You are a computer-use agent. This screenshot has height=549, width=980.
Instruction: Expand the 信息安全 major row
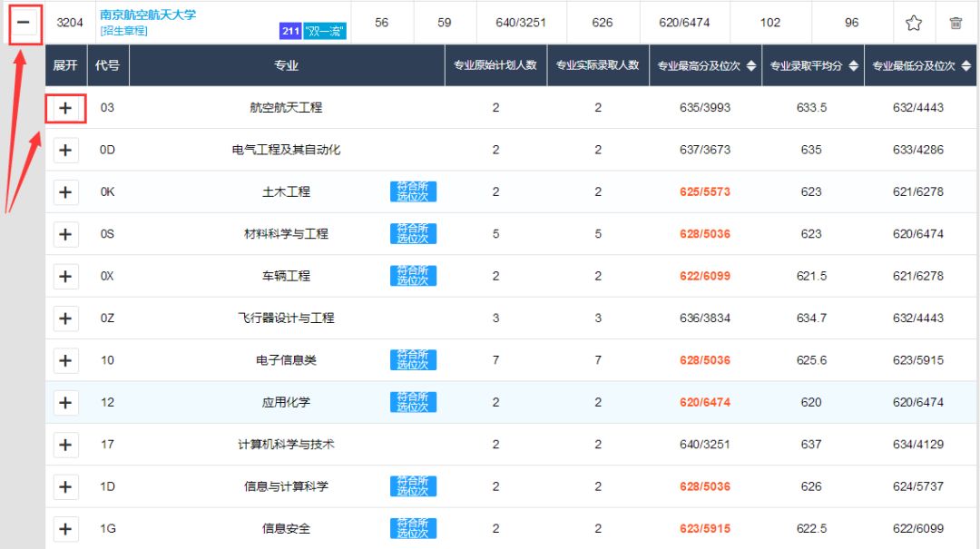pos(64,528)
